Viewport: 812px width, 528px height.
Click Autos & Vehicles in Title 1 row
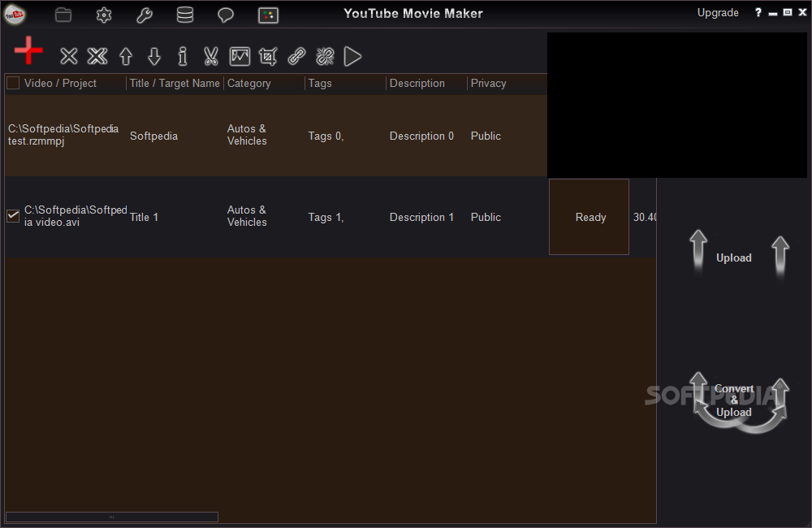(x=247, y=216)
